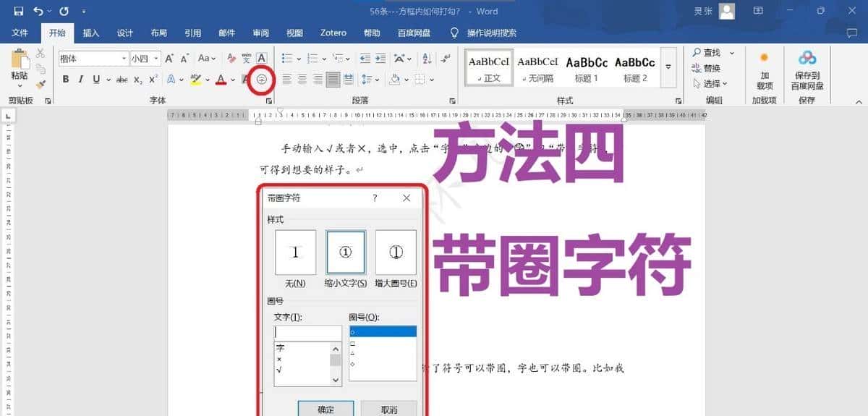
Task: Expand bullets list dropdown arrow
Action: pyautogui.click(x=299, y=59)
